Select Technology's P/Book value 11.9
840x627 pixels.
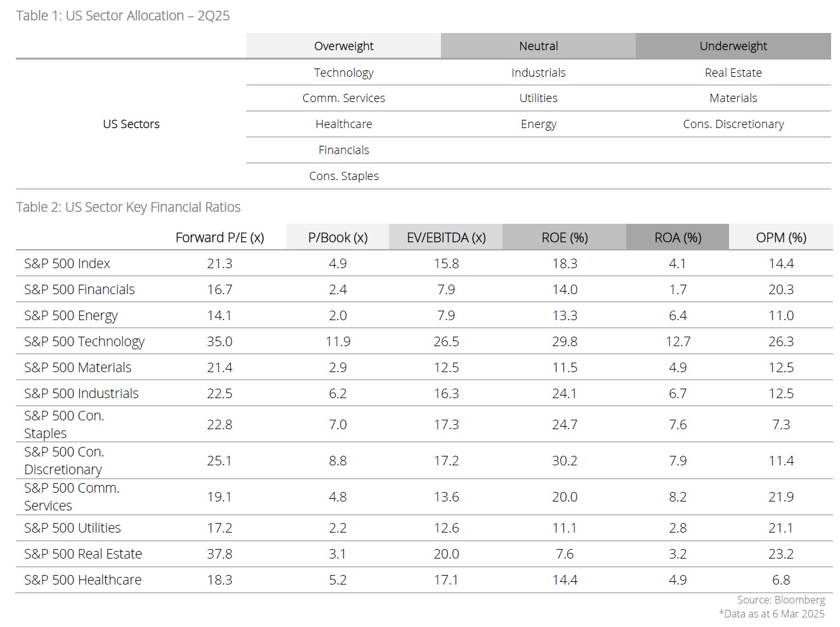(x=338, y=342)
